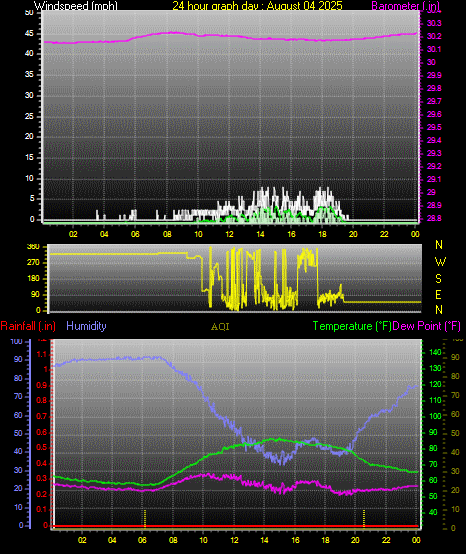Click hour '22' under the windspeed graph
466x554 pixels.
point(384,234)
